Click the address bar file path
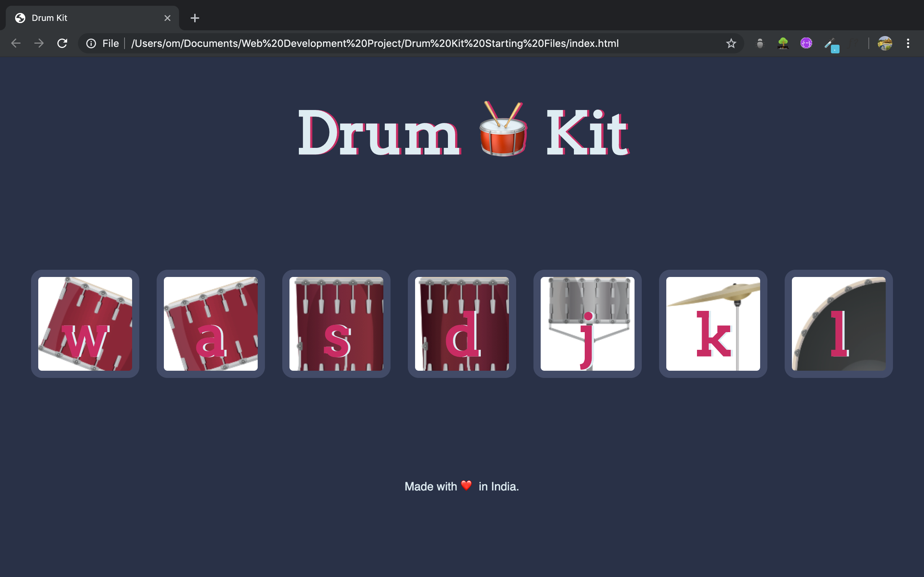Viewport: 924px width, 577px height. pyautogui.click(x=374, y=44)
